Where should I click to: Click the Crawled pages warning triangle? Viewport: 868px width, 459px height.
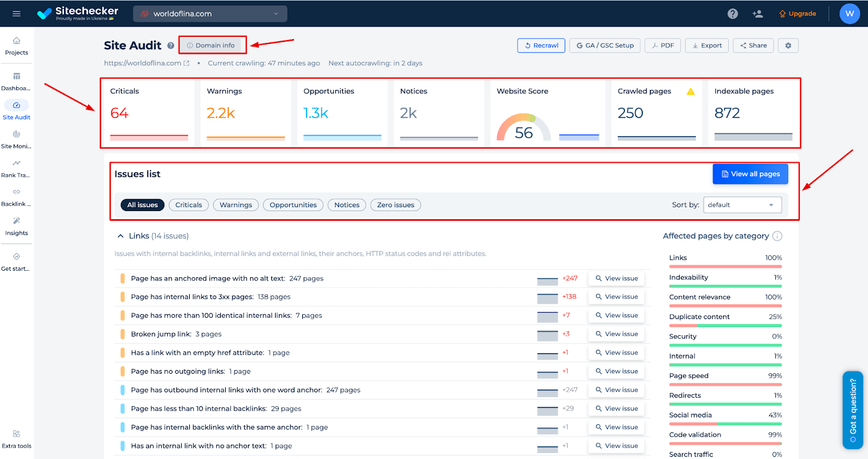coord(691,91)
